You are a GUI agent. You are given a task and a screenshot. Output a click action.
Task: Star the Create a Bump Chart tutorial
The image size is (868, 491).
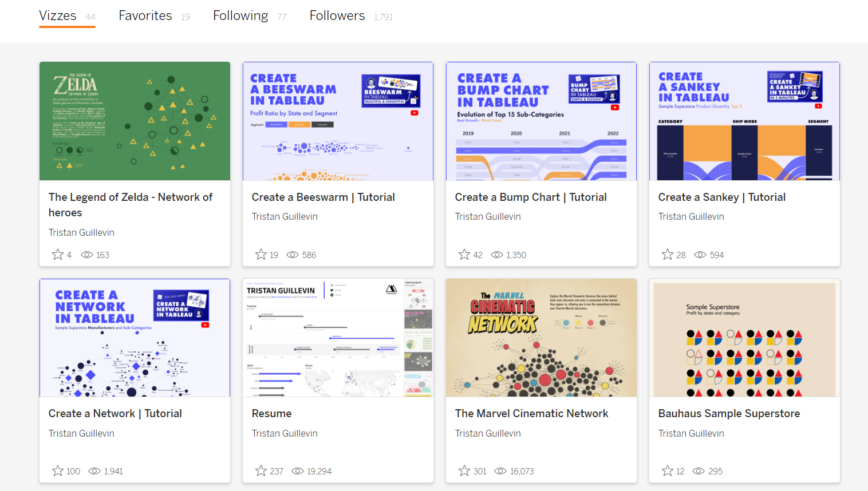pos(464,255)
